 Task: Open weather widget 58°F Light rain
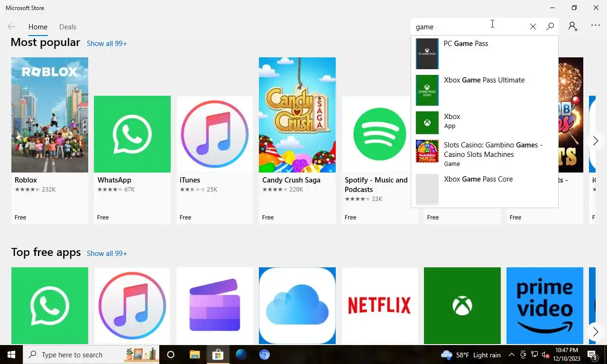click(x=470, y=355)
